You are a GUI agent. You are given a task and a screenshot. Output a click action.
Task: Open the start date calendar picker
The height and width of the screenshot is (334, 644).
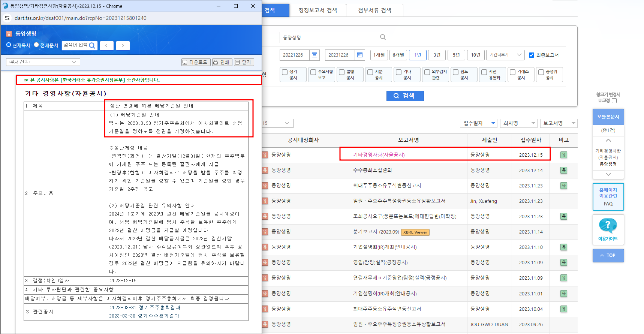pyautogui.click(x=315, y=55)
